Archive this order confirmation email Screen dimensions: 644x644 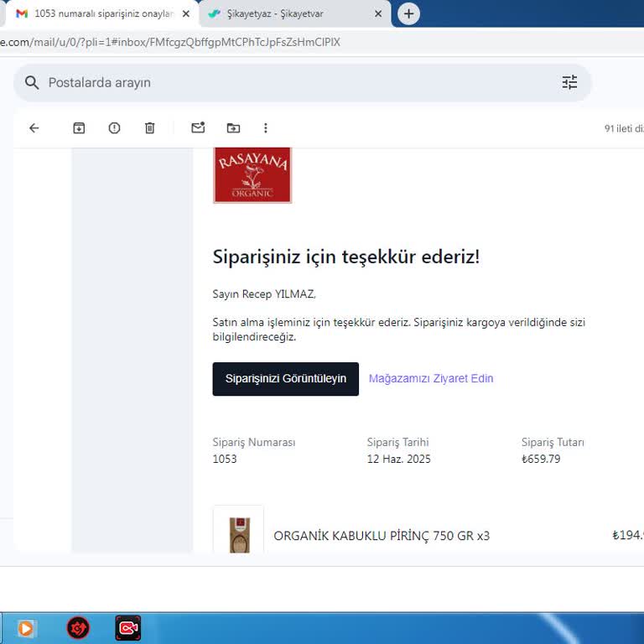(79, 128)
